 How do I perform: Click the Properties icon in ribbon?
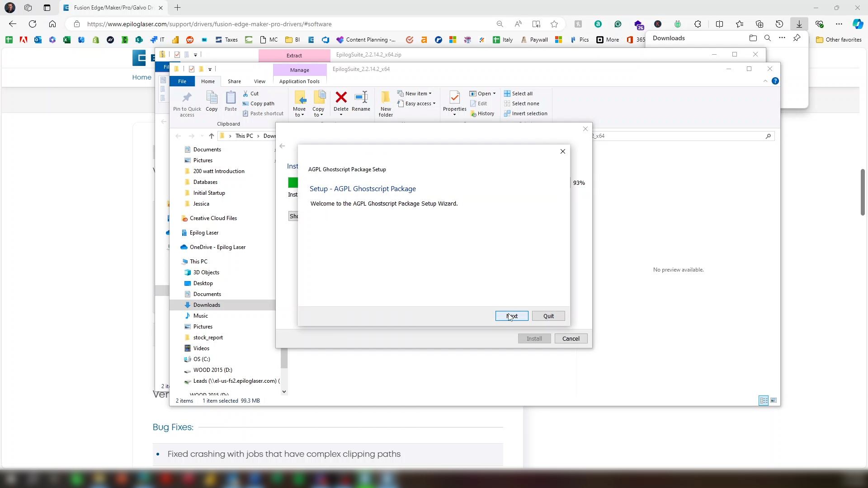(x=454, y=98)
